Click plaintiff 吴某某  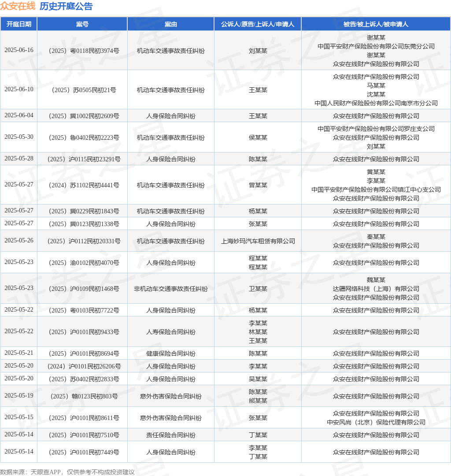pyautogui.click(x=258, y=379)
